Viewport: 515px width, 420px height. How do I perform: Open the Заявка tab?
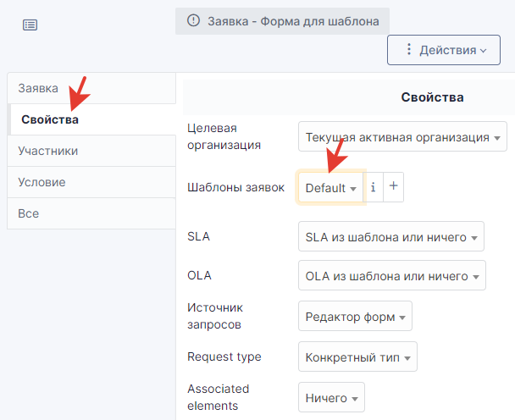91,88
